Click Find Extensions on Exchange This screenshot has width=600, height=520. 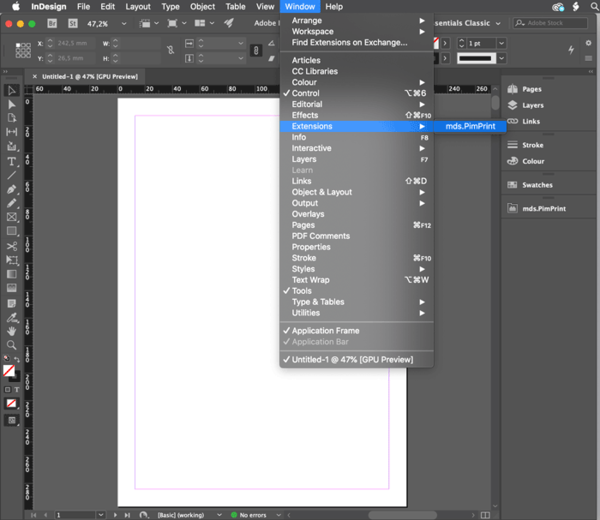tap(349, 42)
